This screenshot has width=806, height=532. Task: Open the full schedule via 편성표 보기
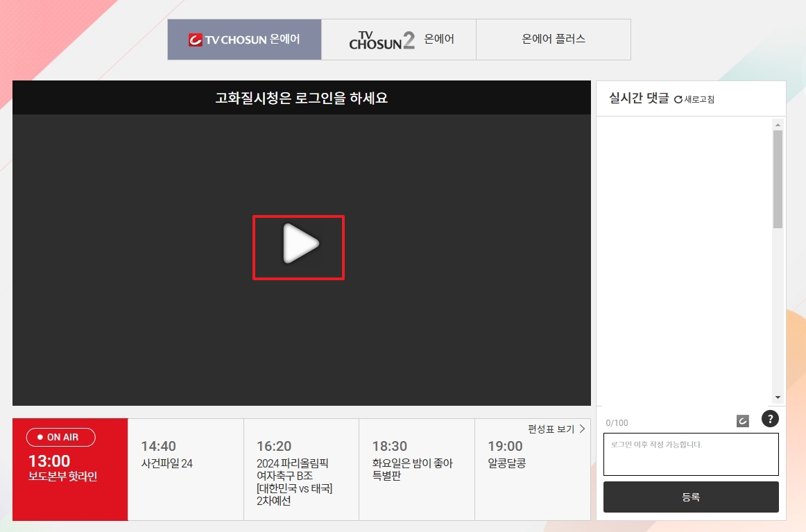[551, 429]
